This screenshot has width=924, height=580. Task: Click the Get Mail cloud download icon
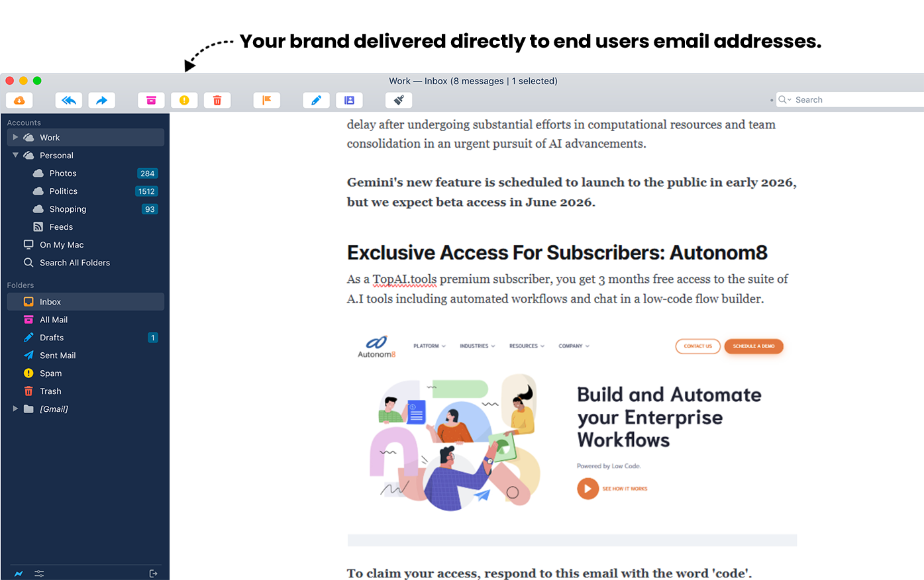[x=19, y=100]
